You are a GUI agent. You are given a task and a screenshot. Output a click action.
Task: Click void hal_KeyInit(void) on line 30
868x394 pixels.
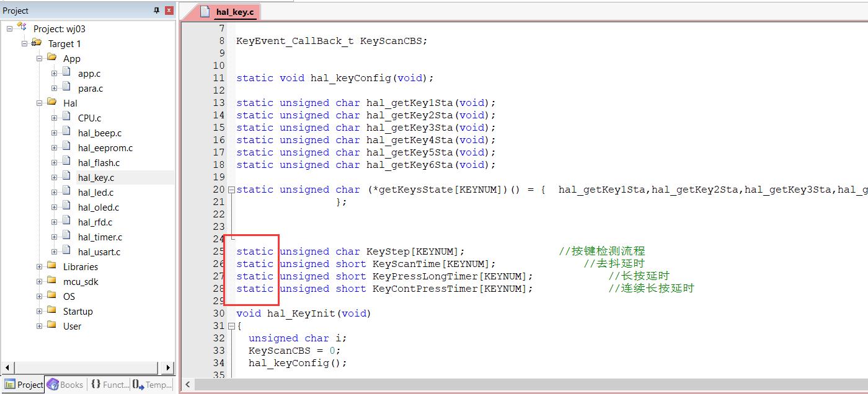pyautogui.click(x=304, y=313)
